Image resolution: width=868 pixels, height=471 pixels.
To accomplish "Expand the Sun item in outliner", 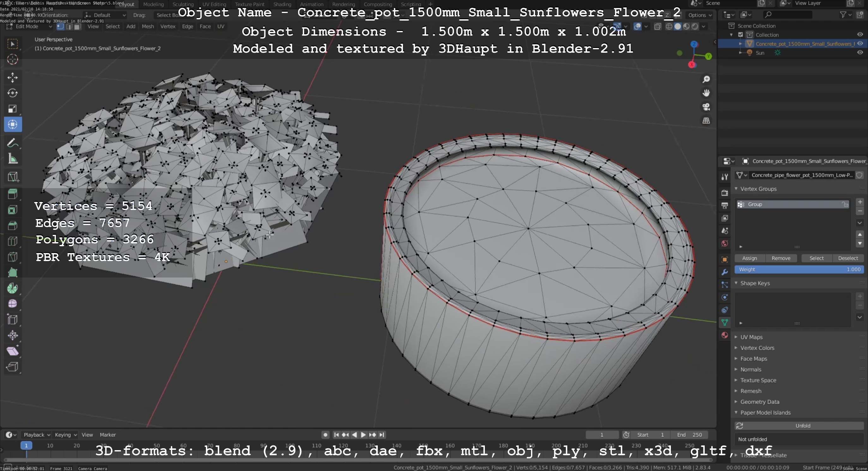I will [x=740, y=53].
